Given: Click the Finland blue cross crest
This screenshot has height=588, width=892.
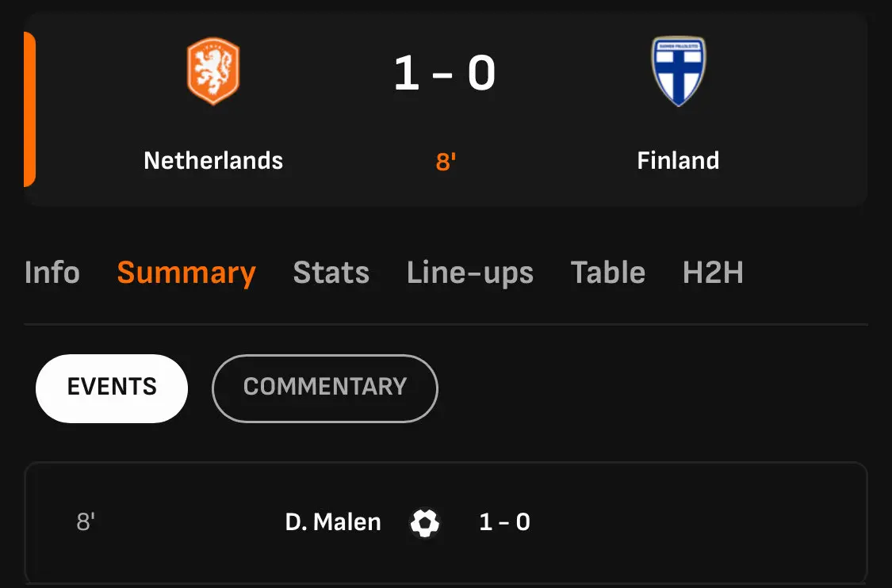Looking at the screenshot, I should pyautogui.click(x=678, y=72).
